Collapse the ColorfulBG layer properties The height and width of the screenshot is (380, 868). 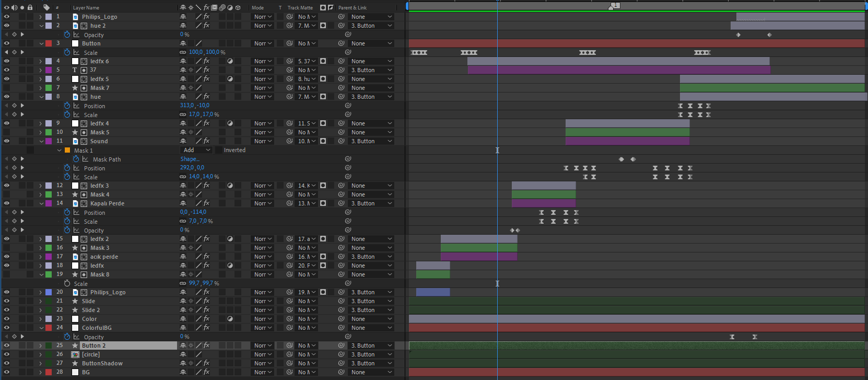click(41, 328)
